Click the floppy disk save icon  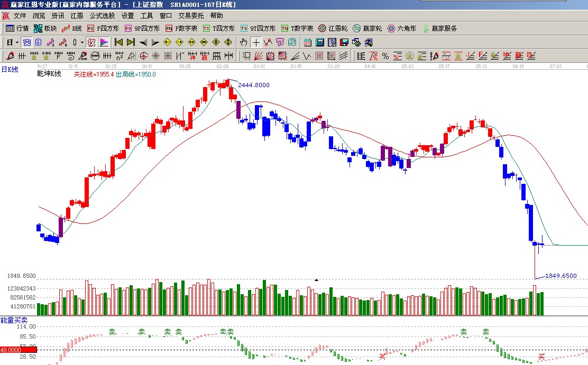point(344,42)
